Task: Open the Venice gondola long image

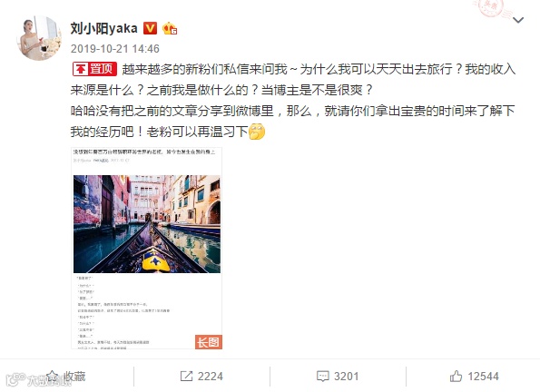Action: 147,248
